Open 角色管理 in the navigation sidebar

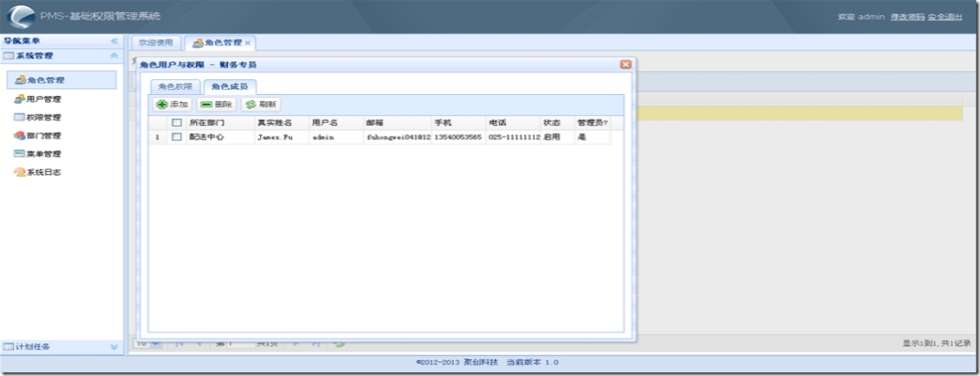click(46, 81)
